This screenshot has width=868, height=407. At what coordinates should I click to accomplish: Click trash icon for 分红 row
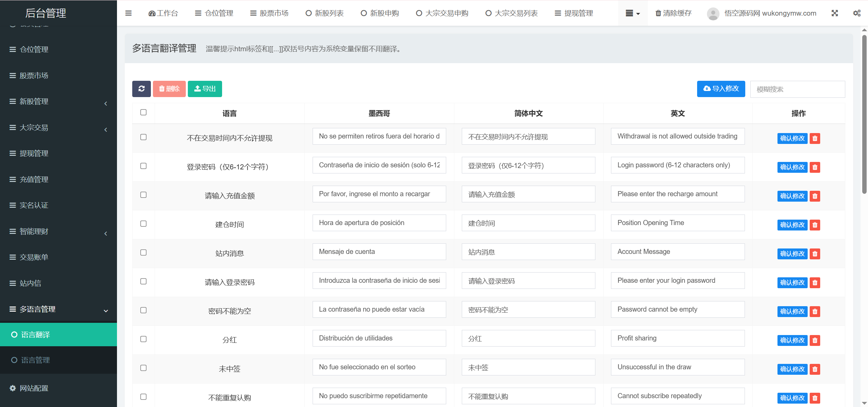(815, 340)
